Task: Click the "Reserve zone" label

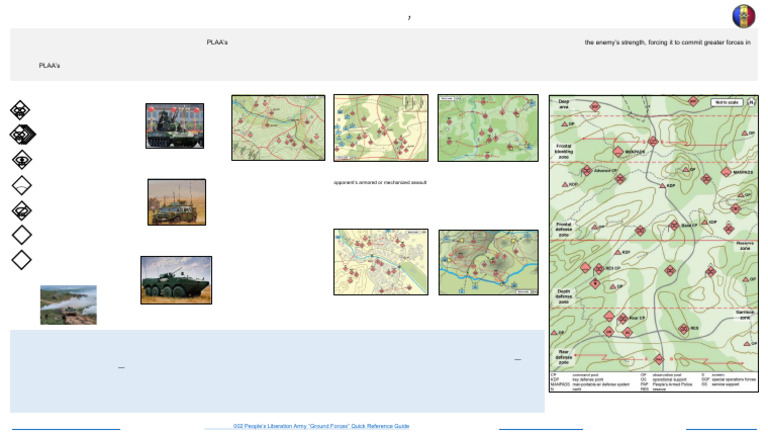Action: click(745, 246)
